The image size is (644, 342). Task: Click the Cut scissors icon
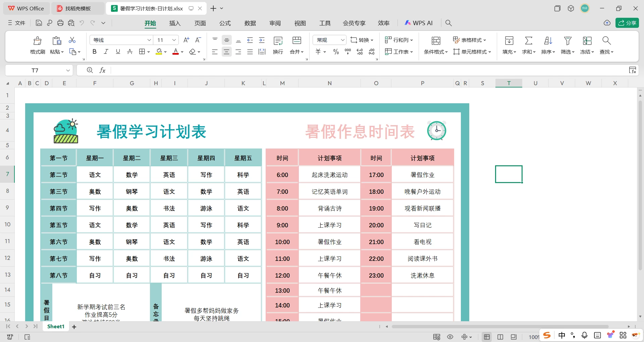pyautogui.click(x=72, y=40)
